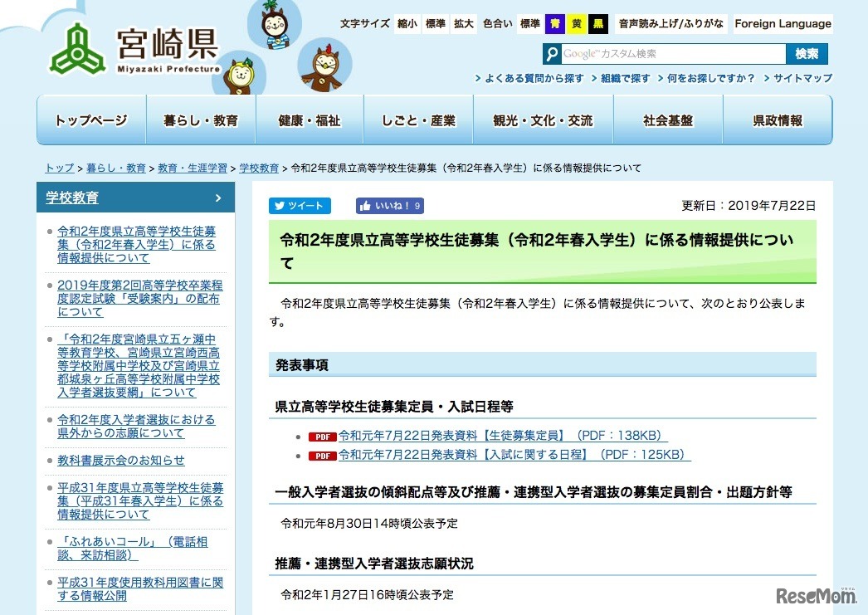Select the 青 blue color scheme icon

click(x=553, y=23)
